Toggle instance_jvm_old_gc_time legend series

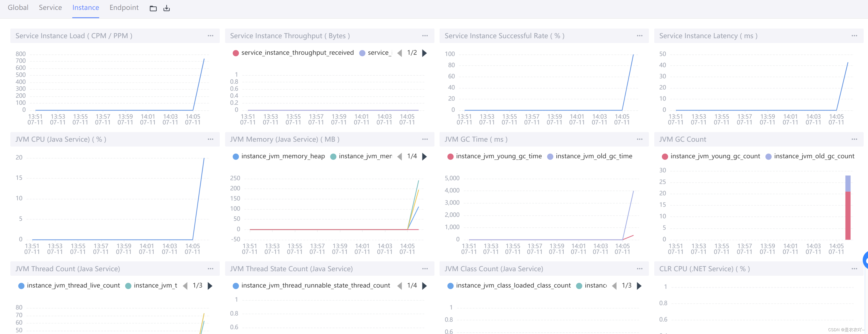coord(590,157)
